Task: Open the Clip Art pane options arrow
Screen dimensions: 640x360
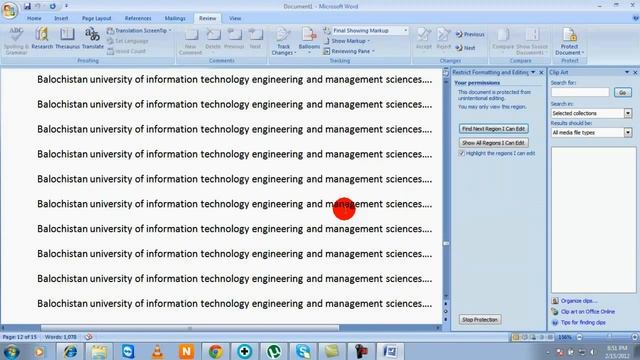Action: pos(627,72)
